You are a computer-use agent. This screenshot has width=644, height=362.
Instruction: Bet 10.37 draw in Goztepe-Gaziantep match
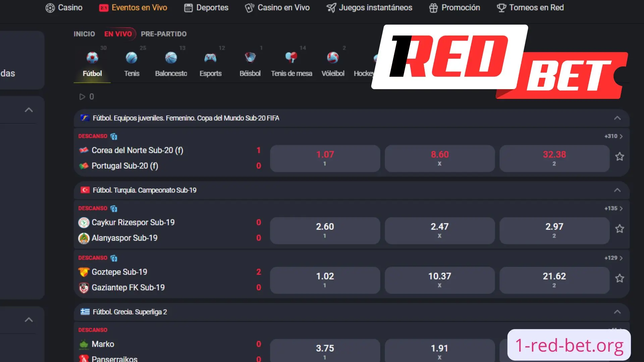[x=439, y=280]
